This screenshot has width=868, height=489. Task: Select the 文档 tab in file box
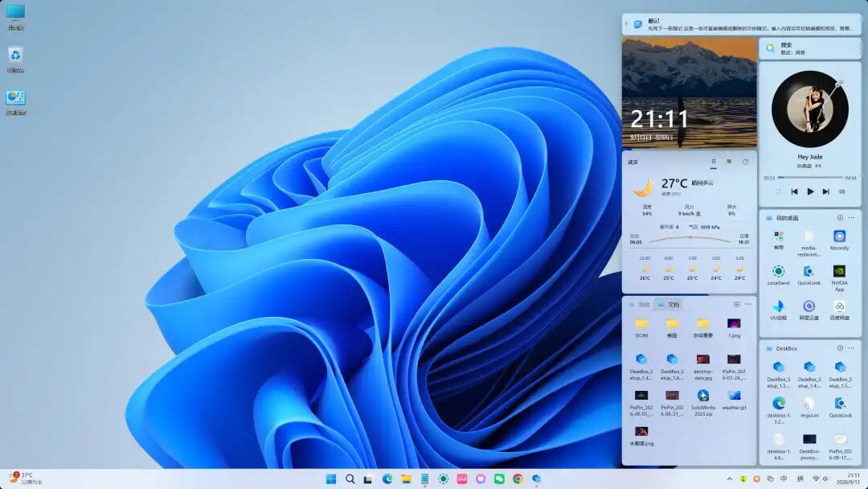(x=669, y=305)
